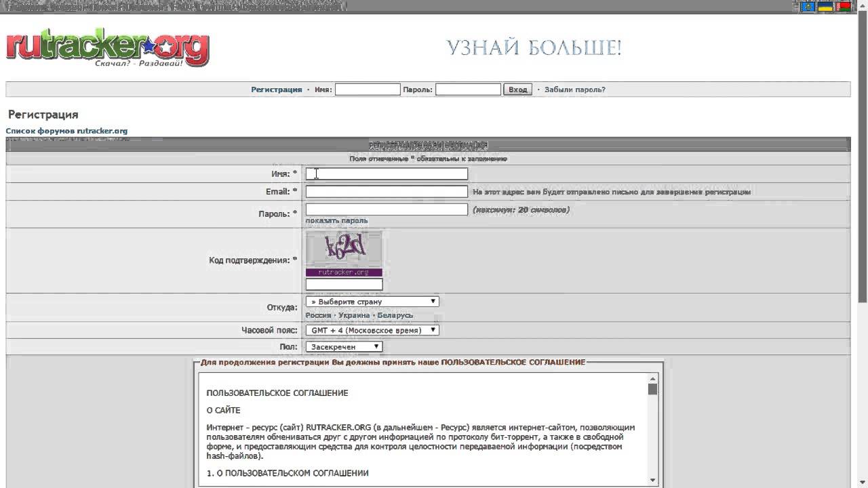Focus the top bar Имя login field
The height and width of the screenshot is (488, 868).
pyautogui.click(x=368, y=89)
